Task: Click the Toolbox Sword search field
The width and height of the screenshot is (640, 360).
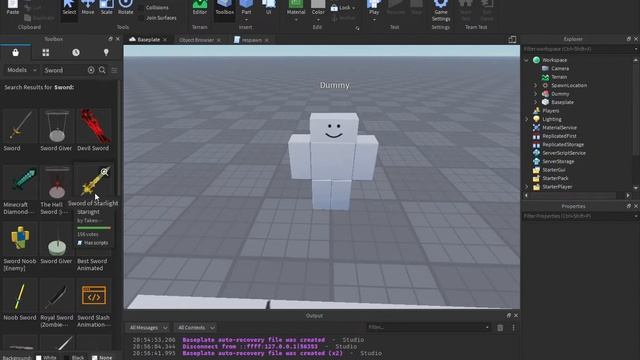Action: pos(64,70)
